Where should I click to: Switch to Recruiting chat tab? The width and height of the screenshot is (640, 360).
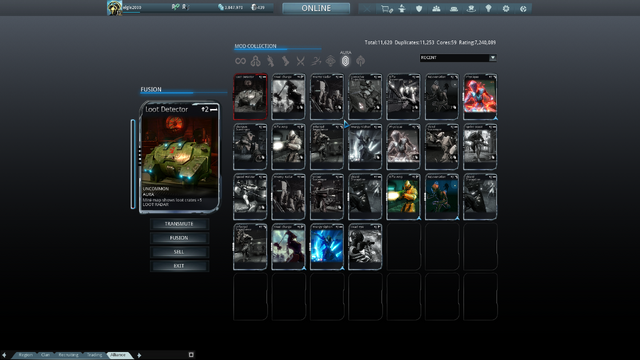pos(68,355)
